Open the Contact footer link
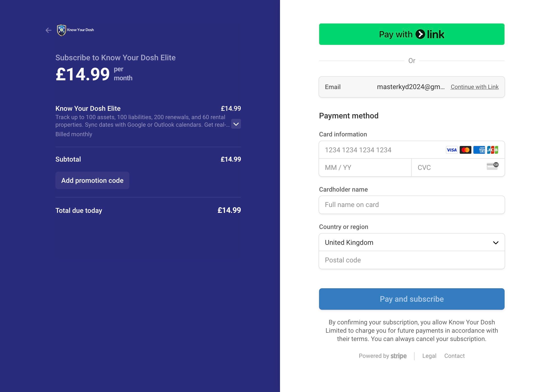 coord(454,356)
